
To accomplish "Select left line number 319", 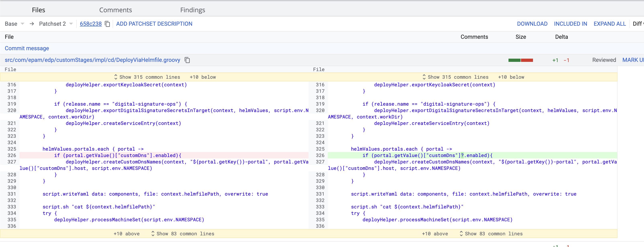I will pyautogui.click(x=12, y=104).
